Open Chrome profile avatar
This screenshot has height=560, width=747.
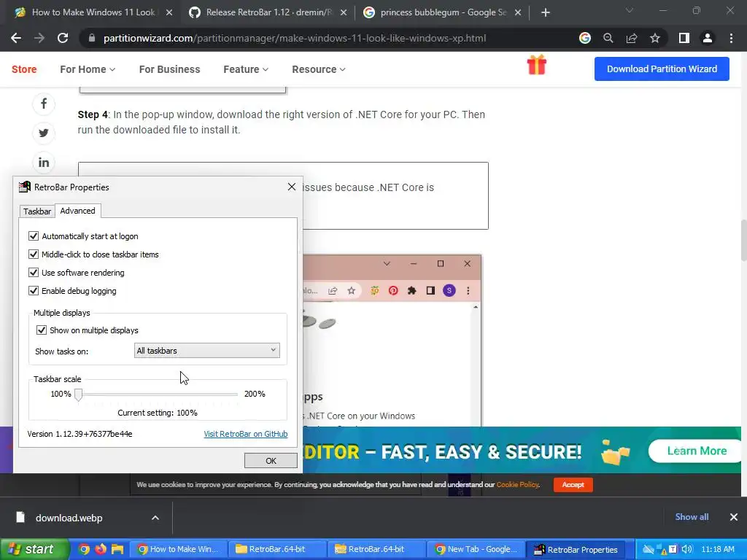pos(708,38)
